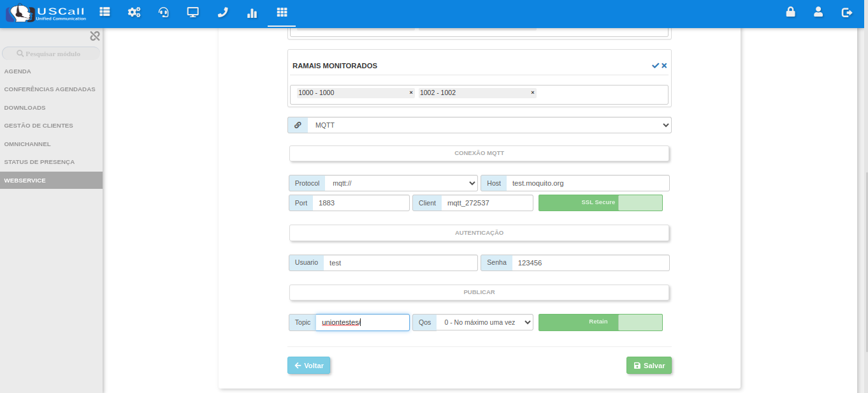Click the Topic input field
868x393 pixels.
pyautogui.click(x=363, y=322)
